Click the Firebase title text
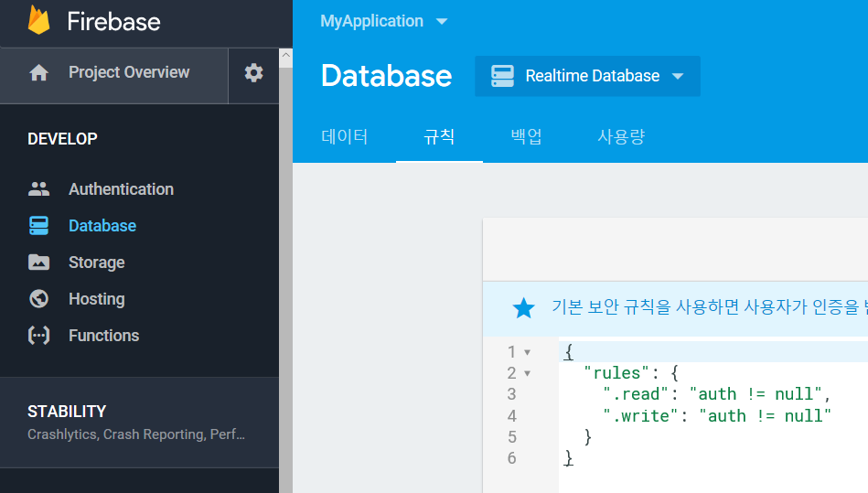Viewport: 868px width, 493px height. [113, 22]
